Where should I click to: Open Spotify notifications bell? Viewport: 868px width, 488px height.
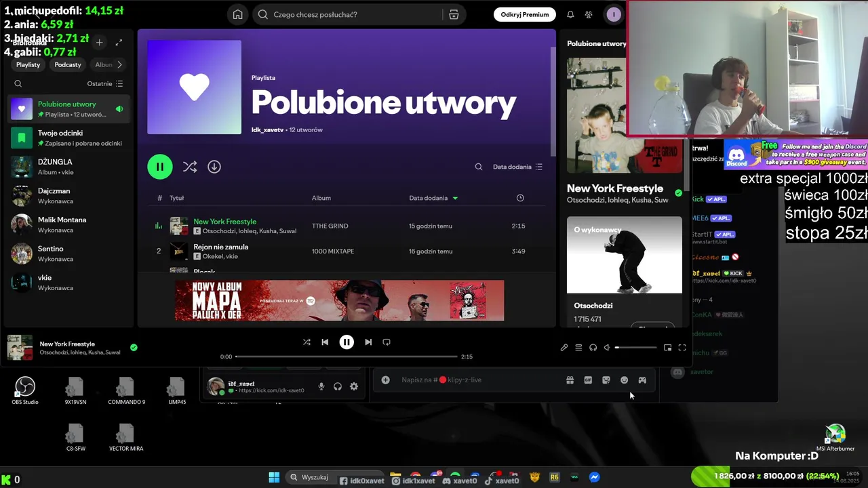coord(570,14)
